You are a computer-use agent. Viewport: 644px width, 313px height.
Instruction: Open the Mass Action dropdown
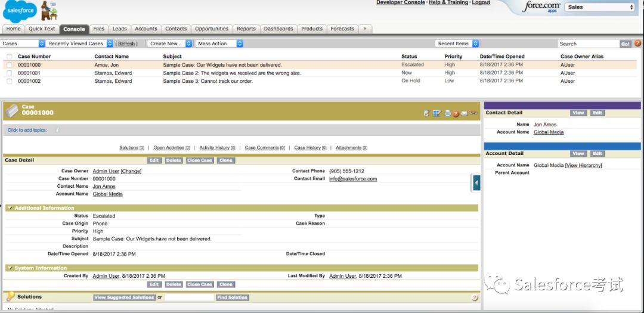(219, 44)
